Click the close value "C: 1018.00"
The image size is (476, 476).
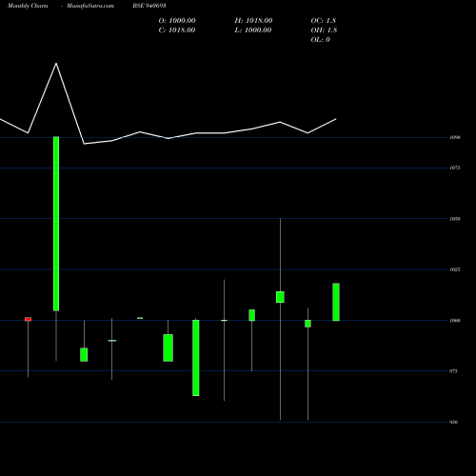[177, 30]
